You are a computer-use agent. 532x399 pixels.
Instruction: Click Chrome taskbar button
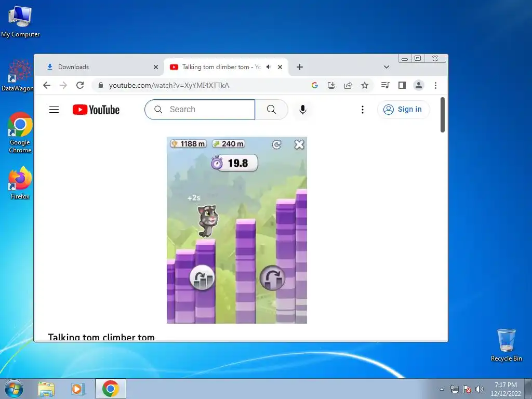111,389
